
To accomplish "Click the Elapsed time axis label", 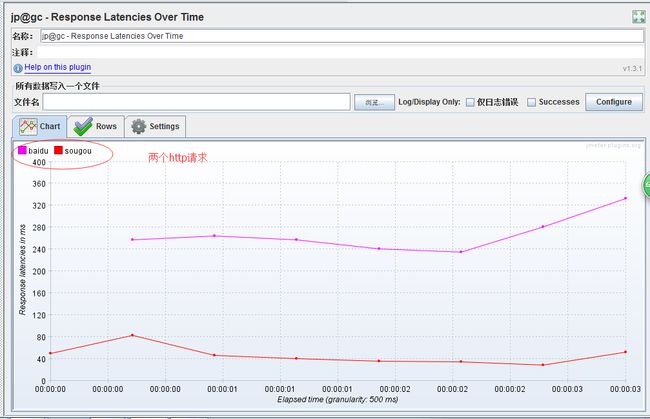I will (338, 400).
